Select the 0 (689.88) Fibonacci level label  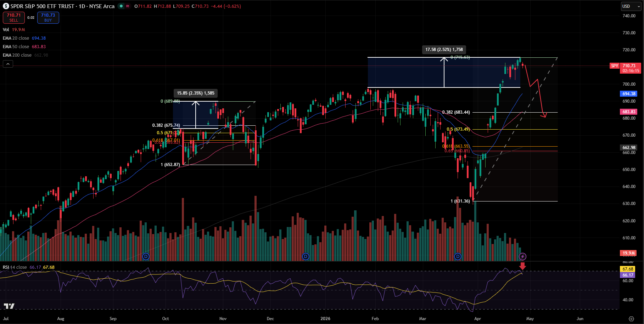point(170,101)
